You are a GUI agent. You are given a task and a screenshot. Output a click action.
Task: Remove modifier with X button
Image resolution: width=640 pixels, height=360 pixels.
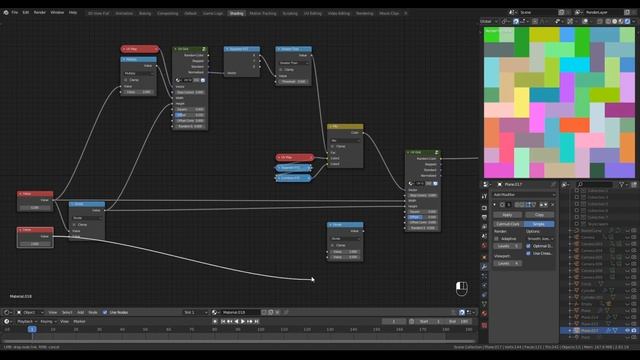[552, 204]
